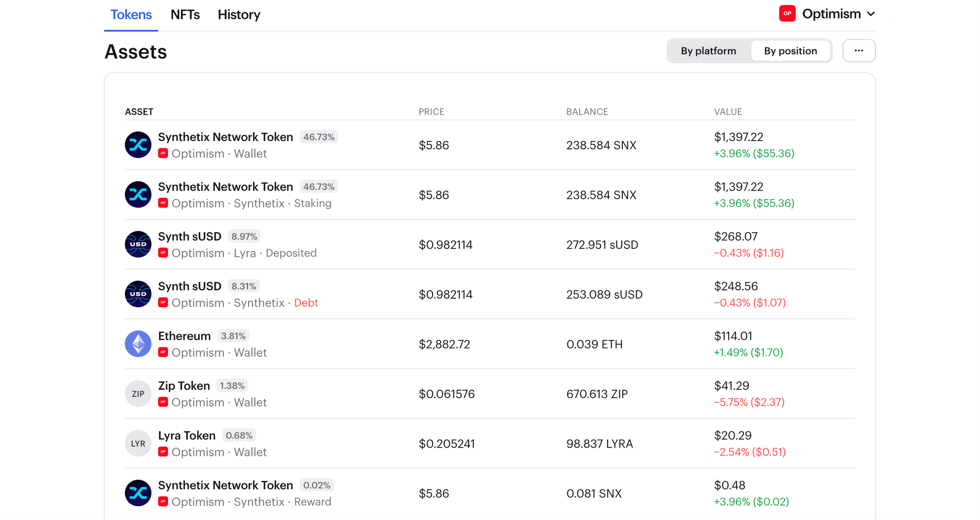Open Synthetix Network Token with 0.02% share
This screenshot has height=520, width=980.
(x=225, y=485)
